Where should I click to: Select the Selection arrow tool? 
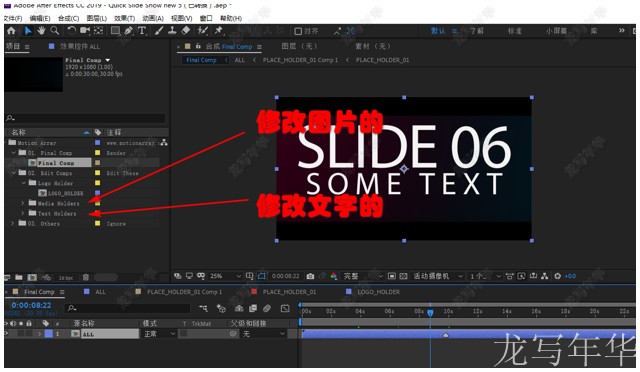click(x=28, y=31)
